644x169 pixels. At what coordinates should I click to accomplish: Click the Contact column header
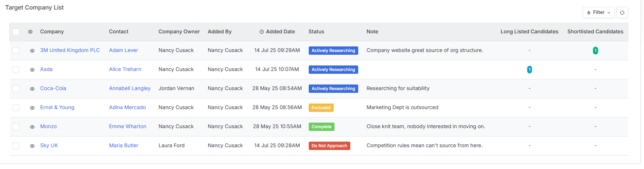pyautogui.click(x=119, y=32)
